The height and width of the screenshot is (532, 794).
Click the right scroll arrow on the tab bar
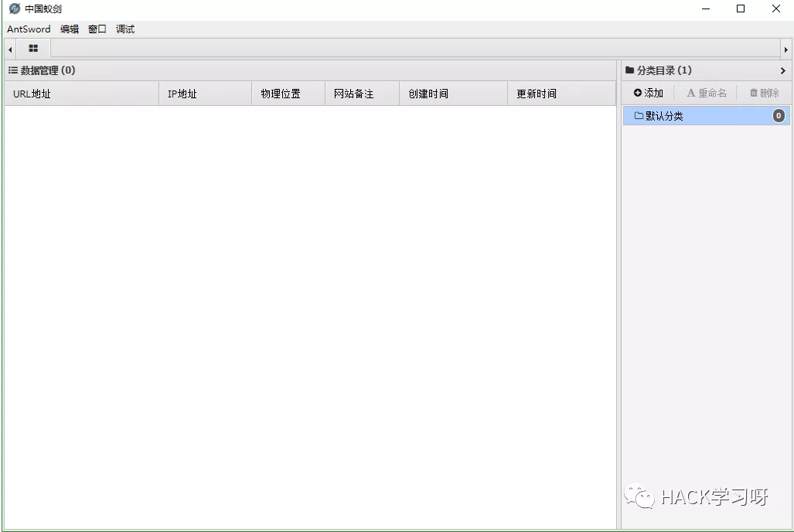(785, 48)
